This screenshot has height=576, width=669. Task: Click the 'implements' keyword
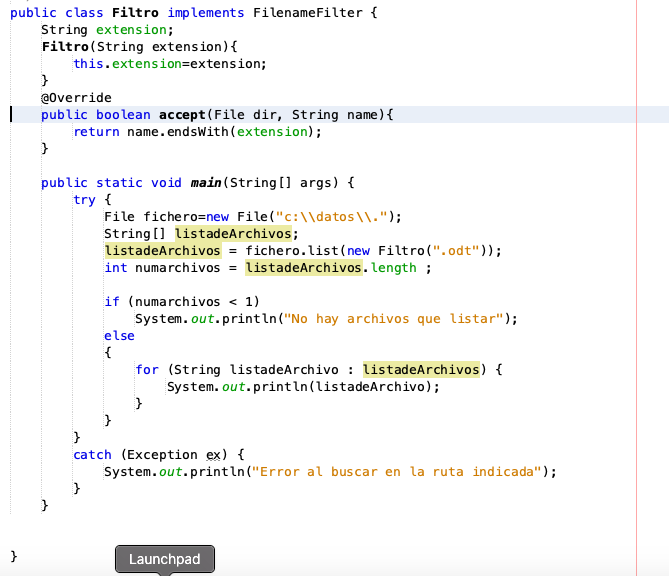206,13
